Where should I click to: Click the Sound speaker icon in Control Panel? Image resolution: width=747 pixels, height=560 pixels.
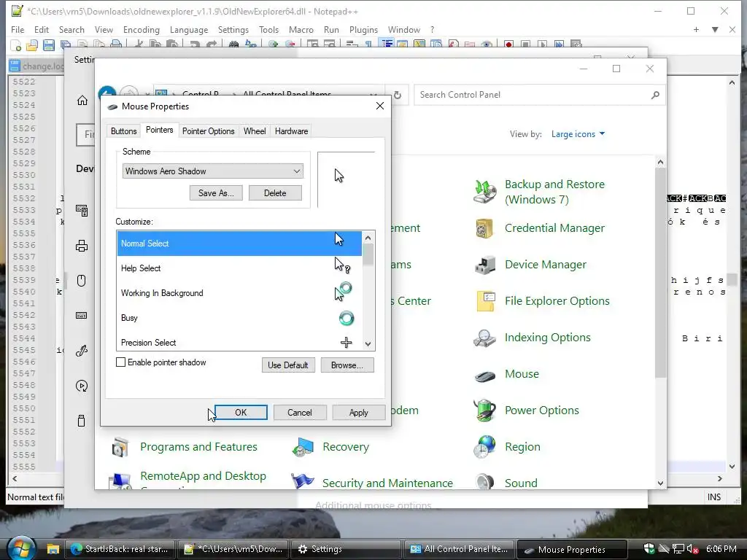click(485, 482)
